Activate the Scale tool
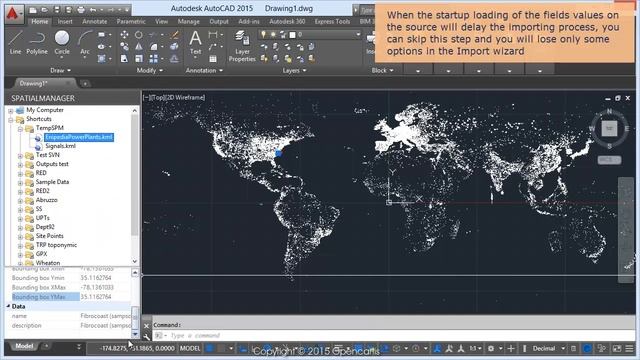Image resolution: width=640 pixels, height=360 pixels. pos(139,59)
